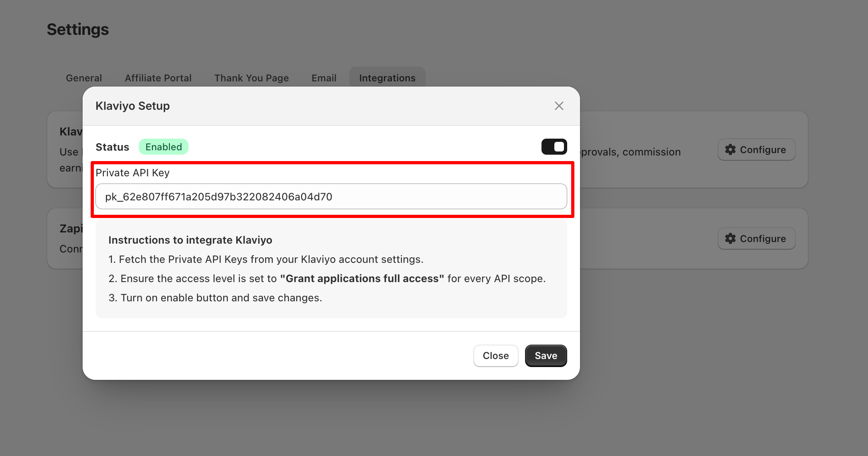
Task: Toggle the Klaviyo status switch off
Action: pos(554,147)
